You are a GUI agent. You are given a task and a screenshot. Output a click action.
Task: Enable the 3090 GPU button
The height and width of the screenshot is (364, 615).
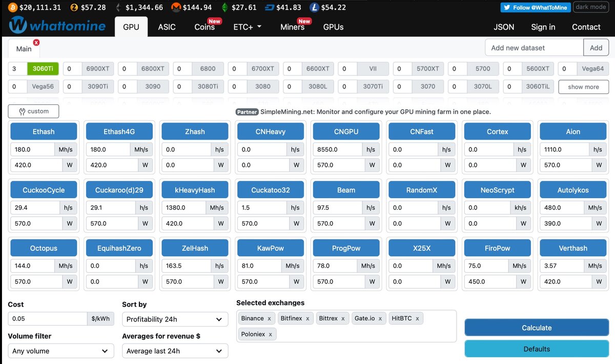[153, 87]
